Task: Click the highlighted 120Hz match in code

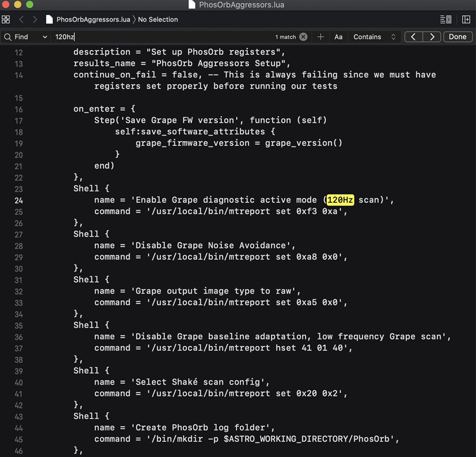Action: point(340,200)
